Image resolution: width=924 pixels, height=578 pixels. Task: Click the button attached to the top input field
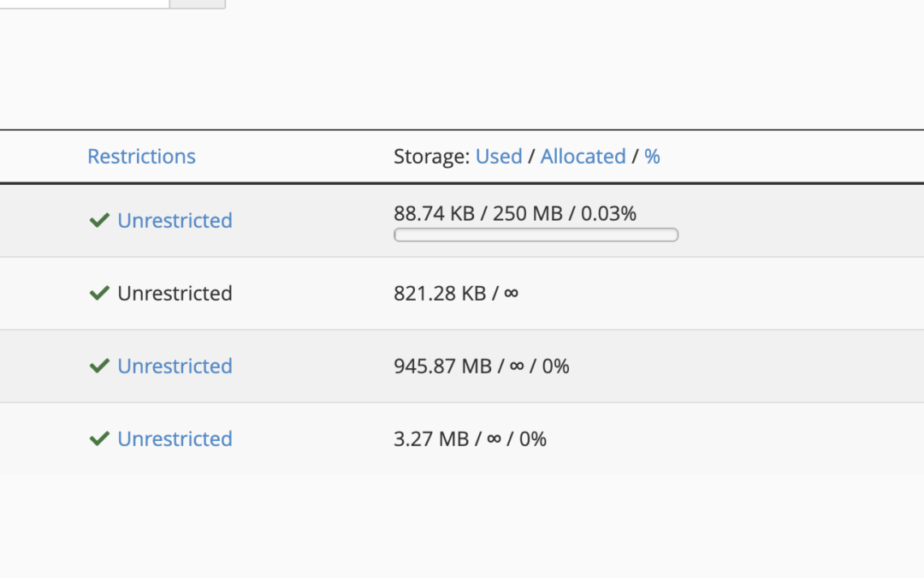pos(198,3)
